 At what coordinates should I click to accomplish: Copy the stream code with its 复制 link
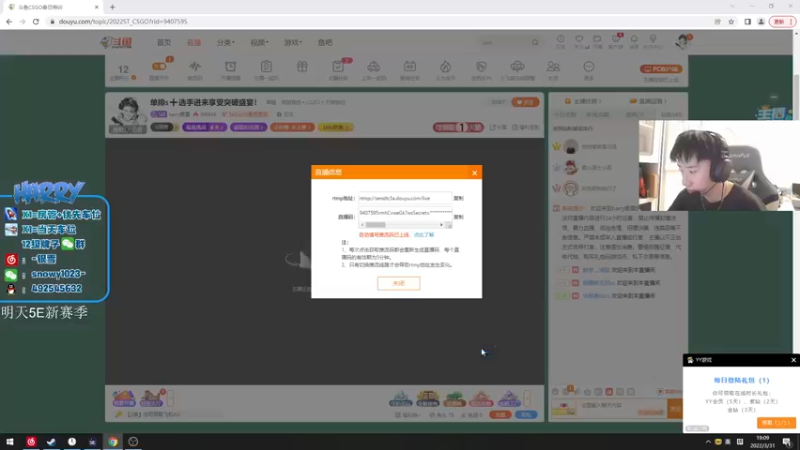click(459, 217)
